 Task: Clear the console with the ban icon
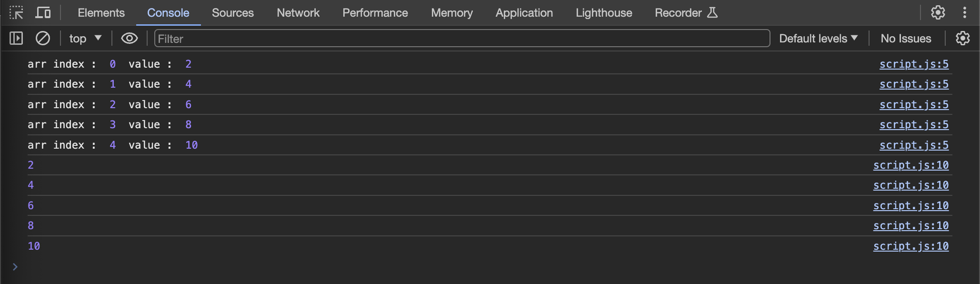(x=43, y=38)
